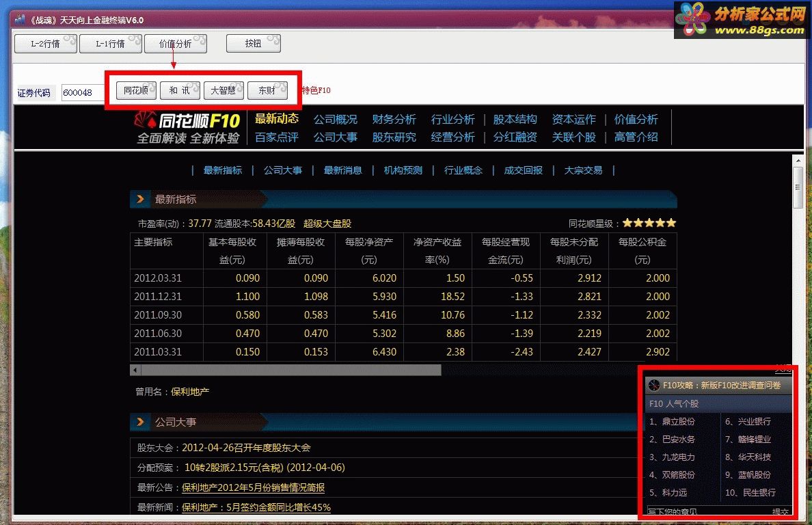Open the 最新动态 tab
The image size is (812, 525).
(277, 118)
